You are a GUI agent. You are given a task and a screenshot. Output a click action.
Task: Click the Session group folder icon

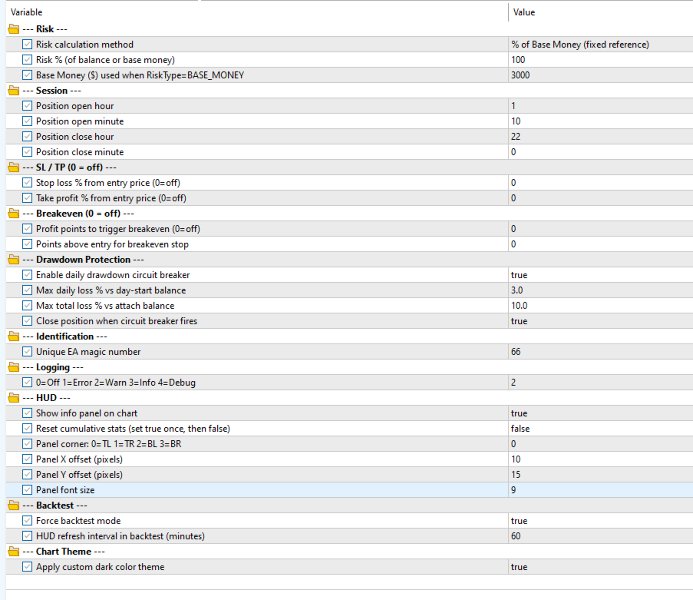[13, 90]
